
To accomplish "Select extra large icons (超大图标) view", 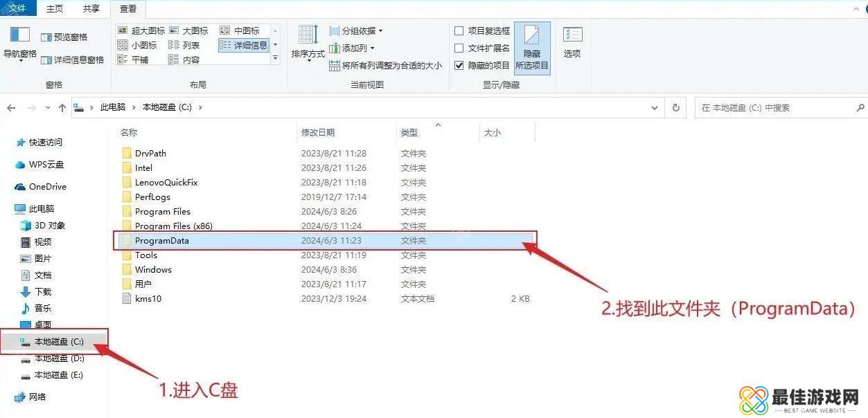I will [x=142, y=30].
